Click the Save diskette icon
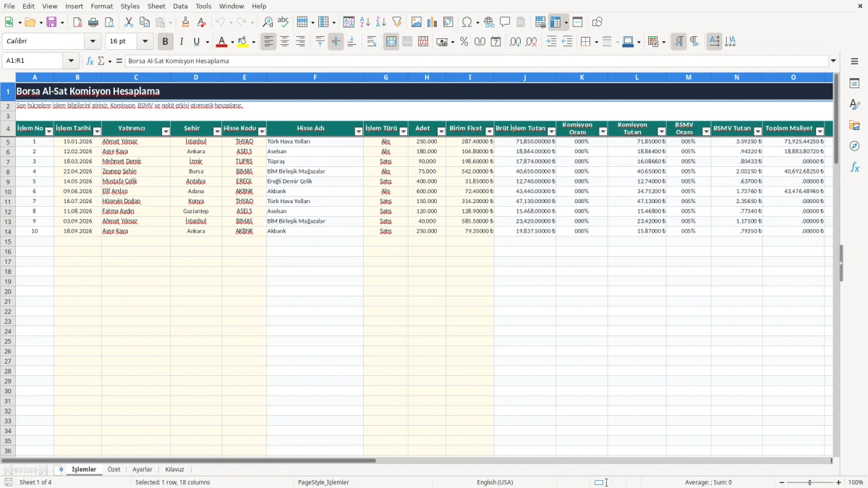This screenshot has height=488, width=868. click(51, 22)
